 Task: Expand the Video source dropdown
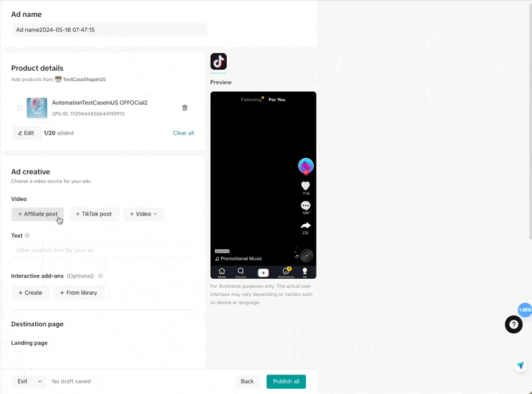144,214
